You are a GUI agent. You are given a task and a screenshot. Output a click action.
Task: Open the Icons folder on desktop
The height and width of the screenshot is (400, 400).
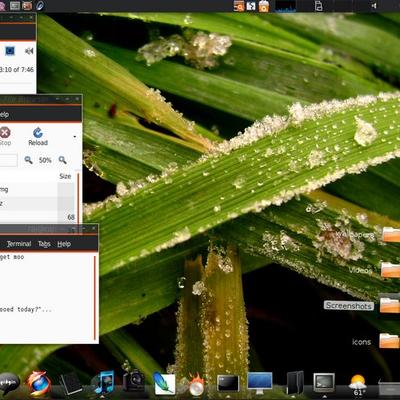[x=390, y=341]
